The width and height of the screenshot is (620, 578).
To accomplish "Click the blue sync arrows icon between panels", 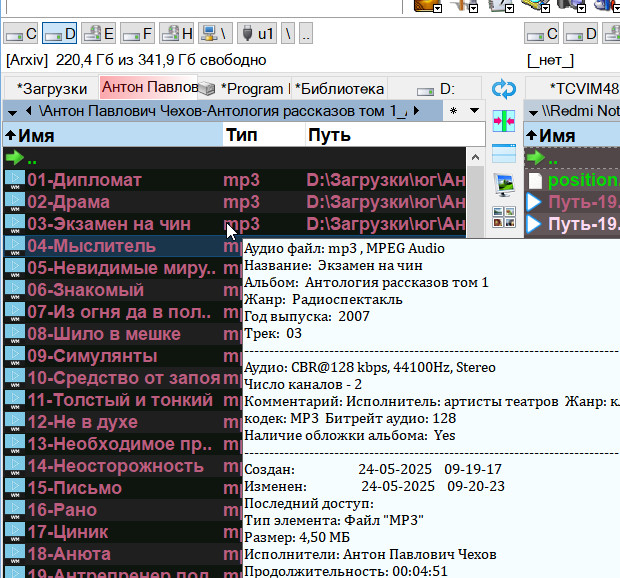I will tap(504, 88).
